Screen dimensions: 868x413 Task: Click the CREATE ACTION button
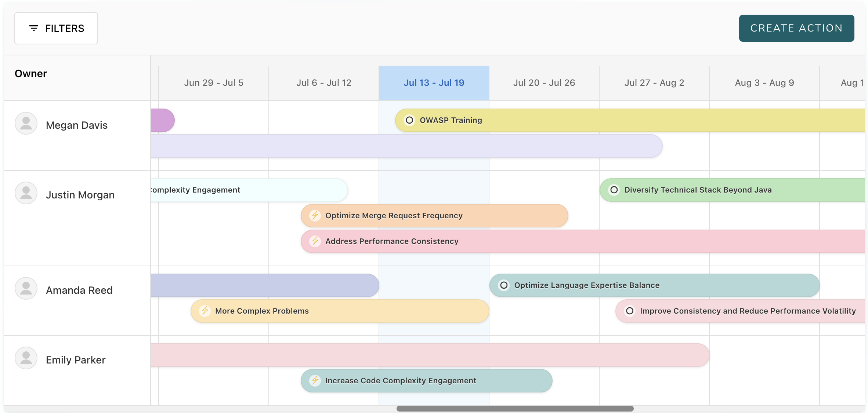796,28
